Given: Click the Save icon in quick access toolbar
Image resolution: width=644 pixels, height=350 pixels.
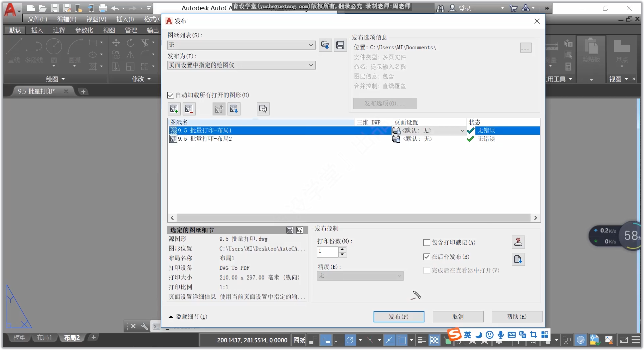Looking at the screenshot, I should click(55, 8).
